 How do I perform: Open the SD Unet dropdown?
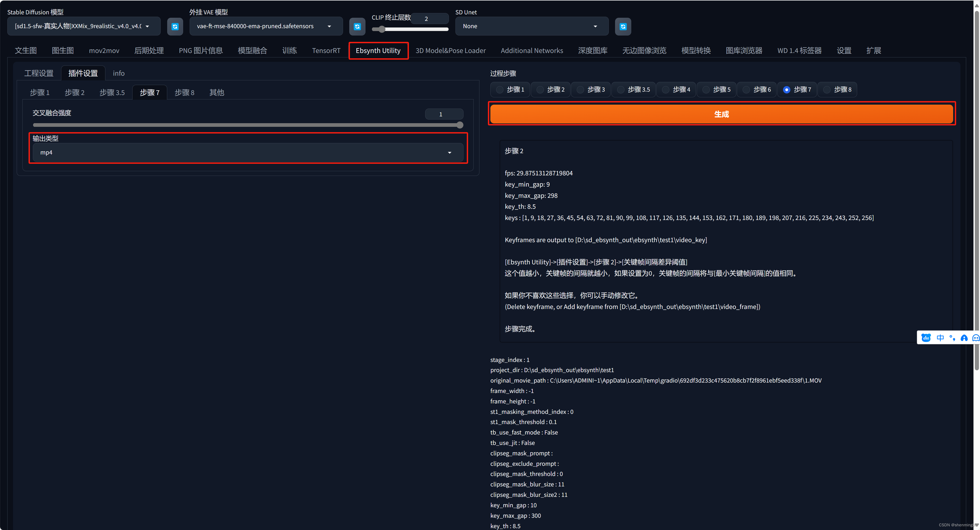[532, 26]
